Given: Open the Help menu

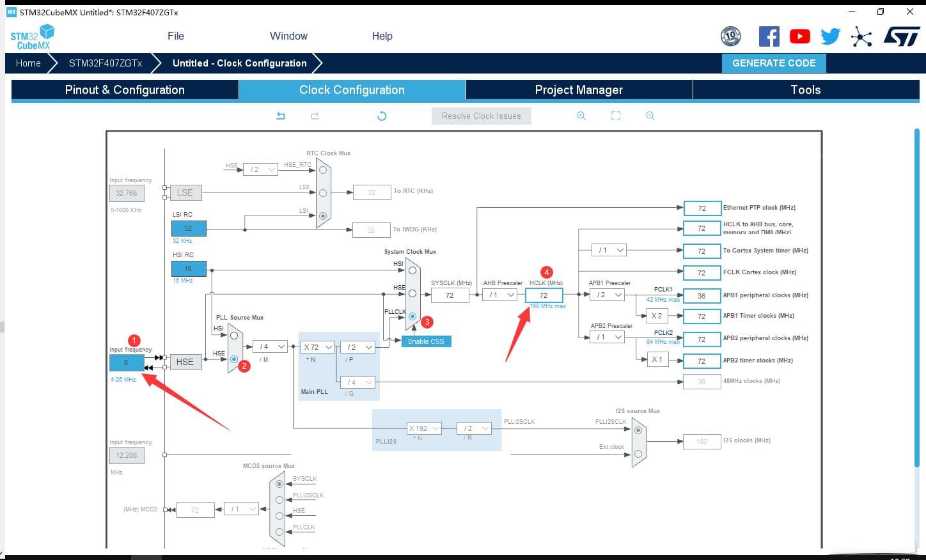Looking at the screenshot, I should pyautogui.click(x=382, y=36).
